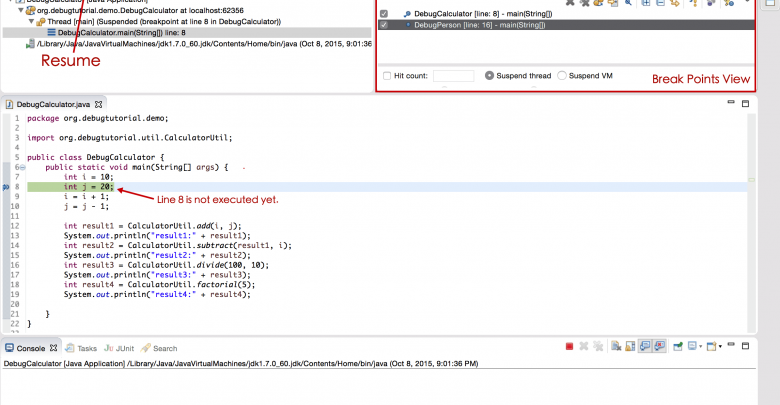The height and width of the screenshot is (405, 780).
Task: Select the Suspend VM radio button
Action: pos(562,76)
